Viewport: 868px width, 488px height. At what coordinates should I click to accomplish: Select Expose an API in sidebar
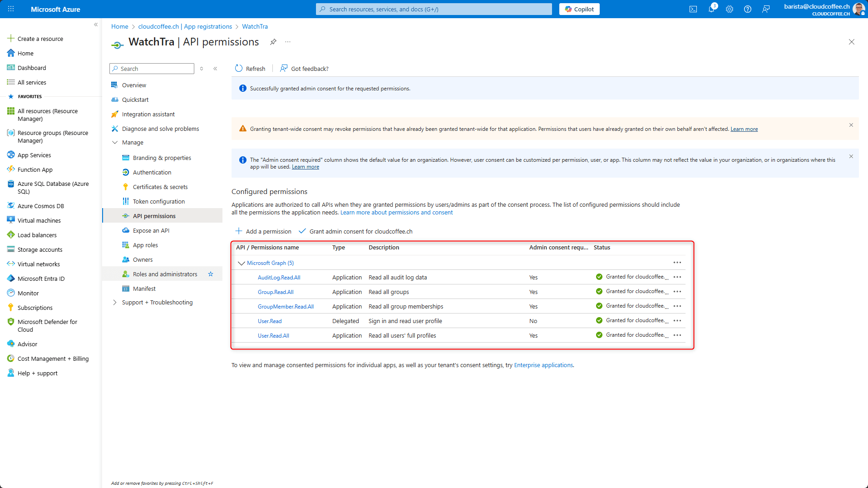click(151, 230)
